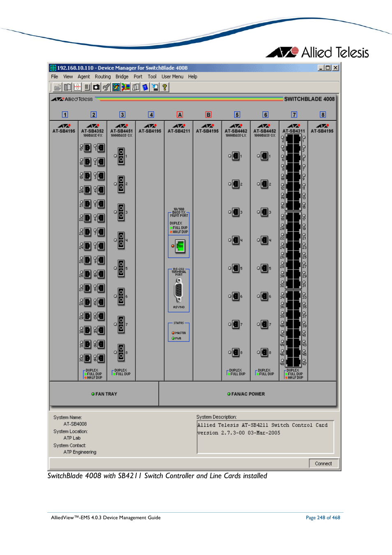Screen dimensions: 392x555
Task: Click the RS-232 terminal port connector
Action: tap(178, 290)
